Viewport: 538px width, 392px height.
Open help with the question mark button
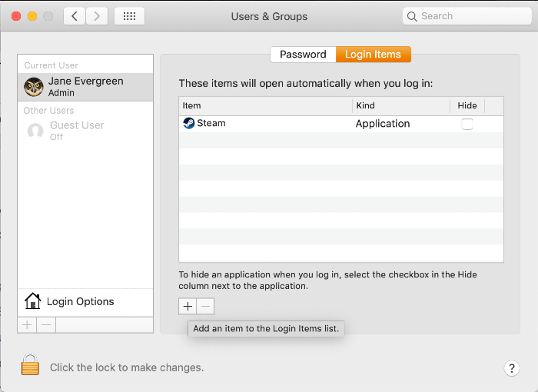pos(512,368)
